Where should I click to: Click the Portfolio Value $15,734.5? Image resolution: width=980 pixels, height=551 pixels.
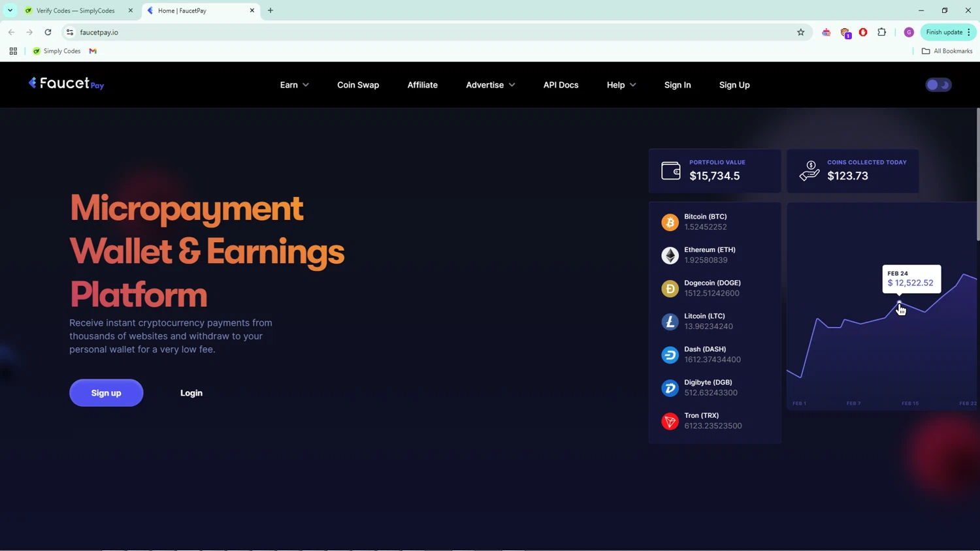(x=715, y=176)
